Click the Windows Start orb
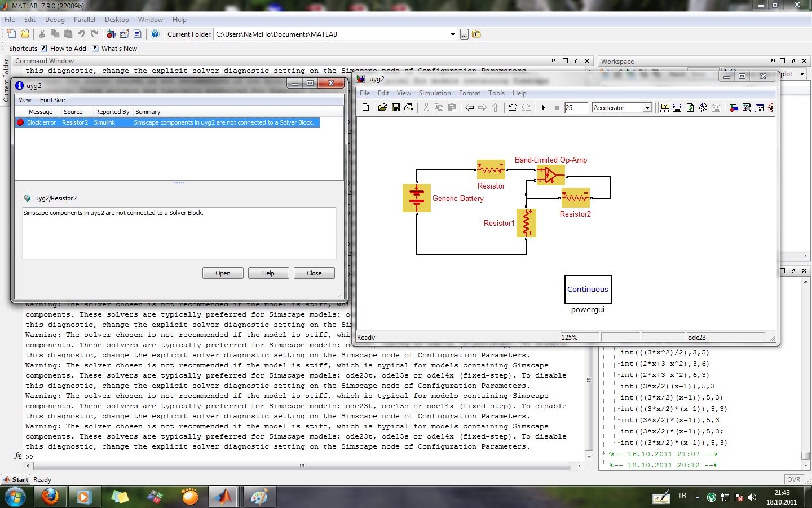This screenshot has width=812, height=508. (15, 497)
